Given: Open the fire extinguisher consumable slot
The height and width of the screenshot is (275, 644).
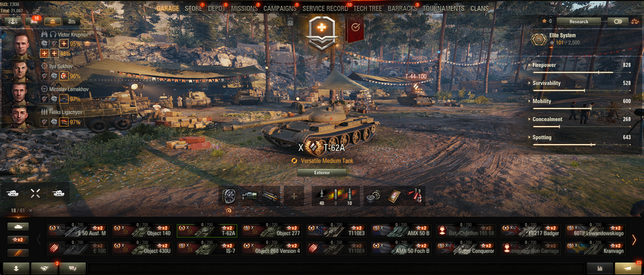Looking at the screenshot, I should click(416, 196).
